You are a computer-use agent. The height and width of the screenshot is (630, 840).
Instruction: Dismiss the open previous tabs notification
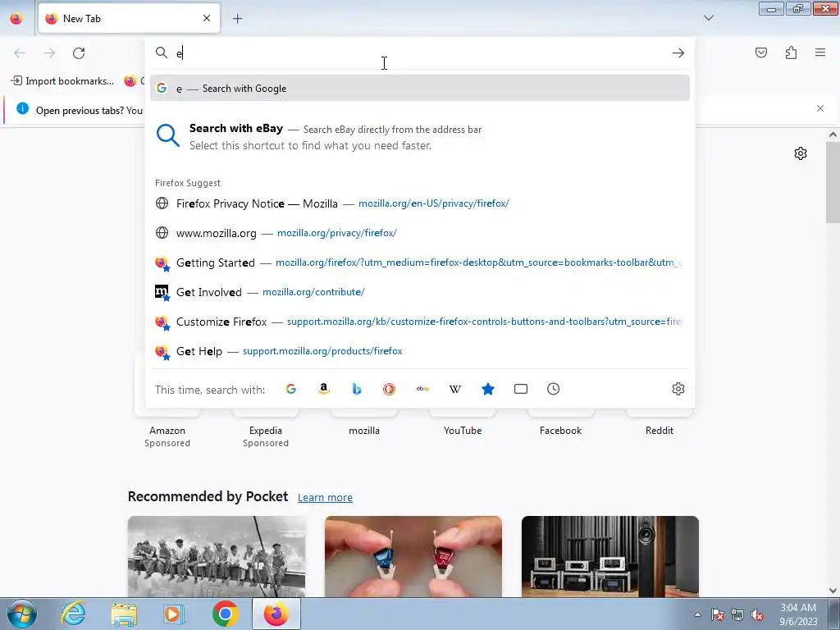coord(820,108)
